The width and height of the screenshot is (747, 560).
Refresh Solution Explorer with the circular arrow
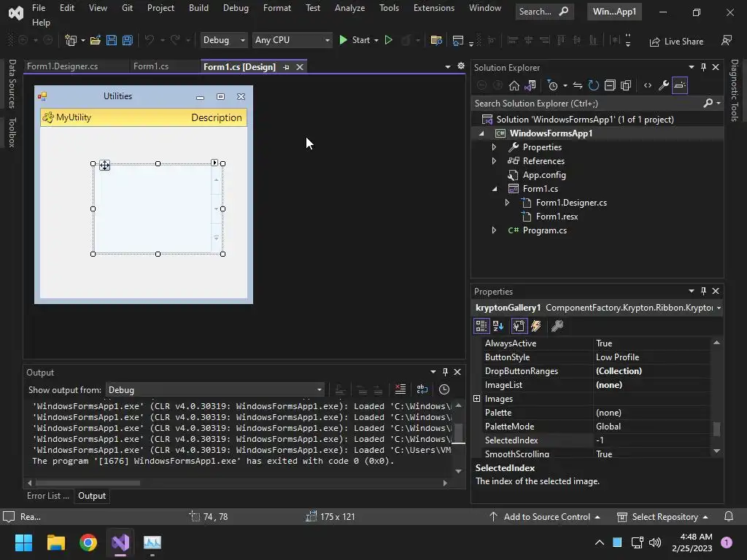click(594, 85)
